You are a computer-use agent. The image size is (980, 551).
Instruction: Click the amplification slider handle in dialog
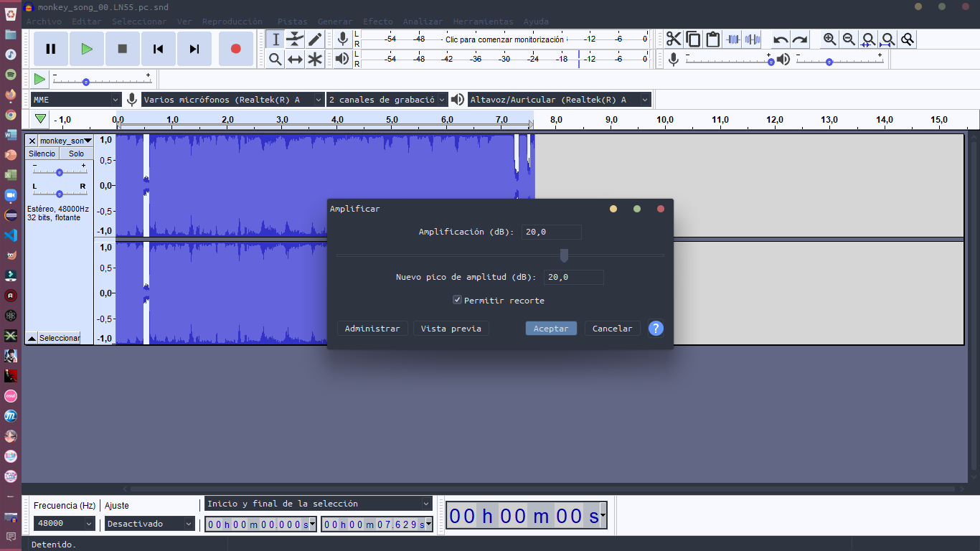[x=564, y=255]
